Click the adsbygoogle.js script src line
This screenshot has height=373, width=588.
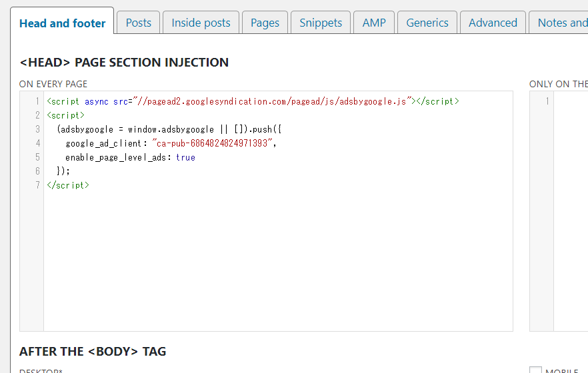253,101
